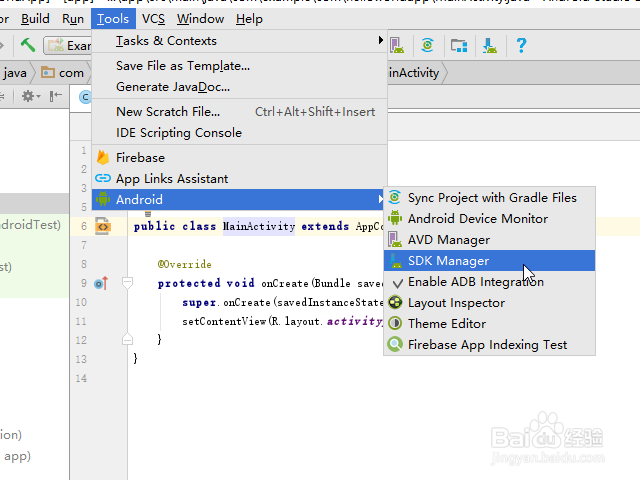Select Firebase menu entry

(x=239, y=158)
